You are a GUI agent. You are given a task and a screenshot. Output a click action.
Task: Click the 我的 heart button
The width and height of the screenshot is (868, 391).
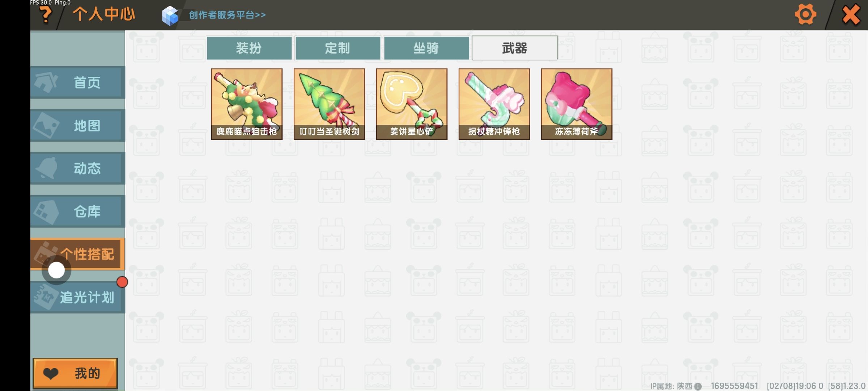pos(75,373)
